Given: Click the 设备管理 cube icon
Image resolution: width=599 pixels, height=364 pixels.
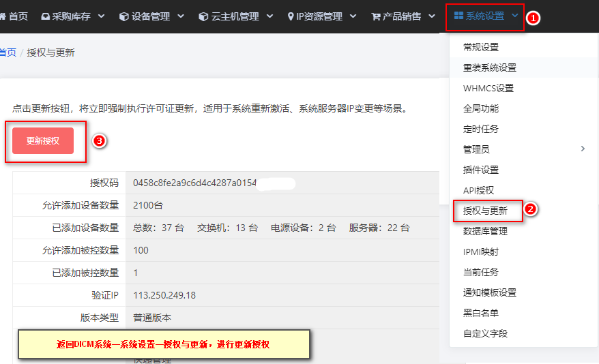Looking at the screenshot, I should pos(123,16).
